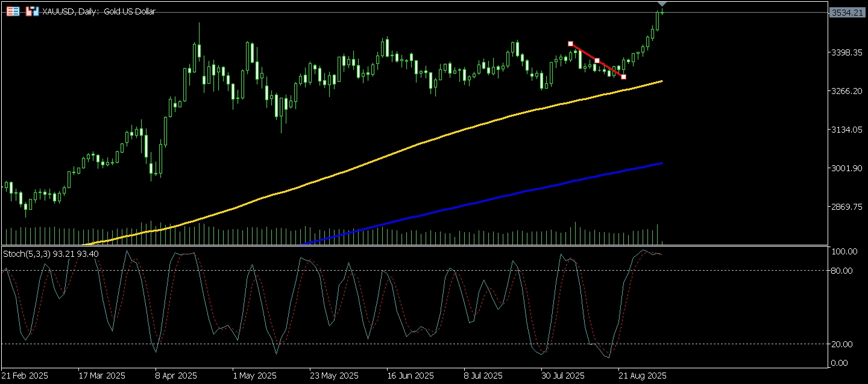Select the red trendline's middle anchor point
This screenshot has height=384, width=868.
[597, 60]
